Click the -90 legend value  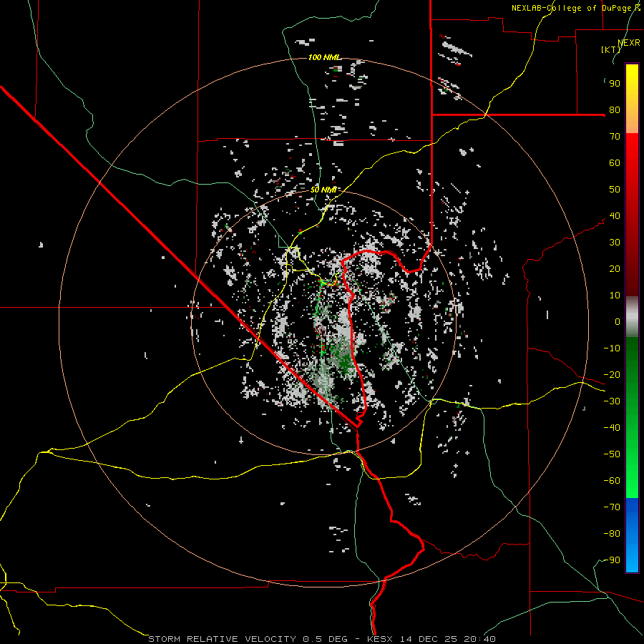point(612,560)
